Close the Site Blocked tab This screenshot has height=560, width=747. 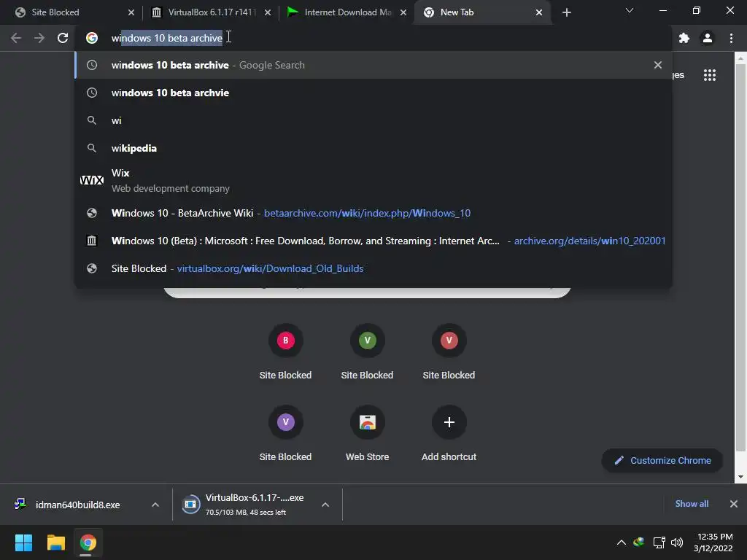[131, 12]
